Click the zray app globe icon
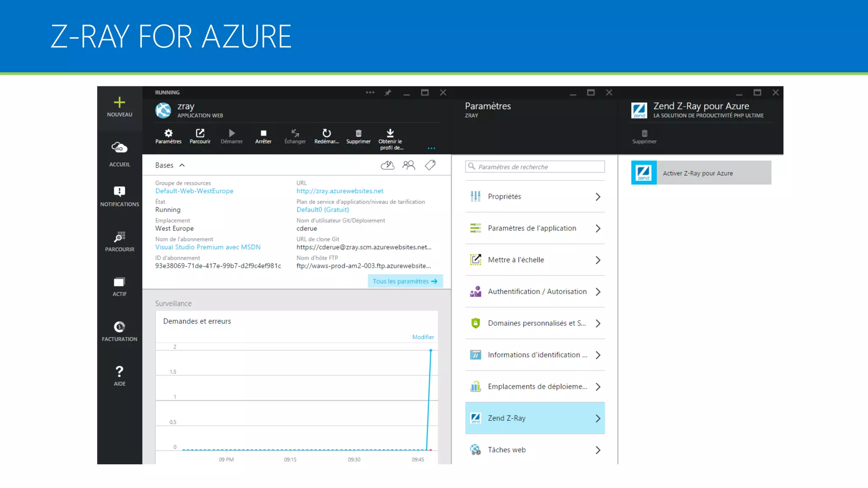868x488 pixels. [163, 110]
